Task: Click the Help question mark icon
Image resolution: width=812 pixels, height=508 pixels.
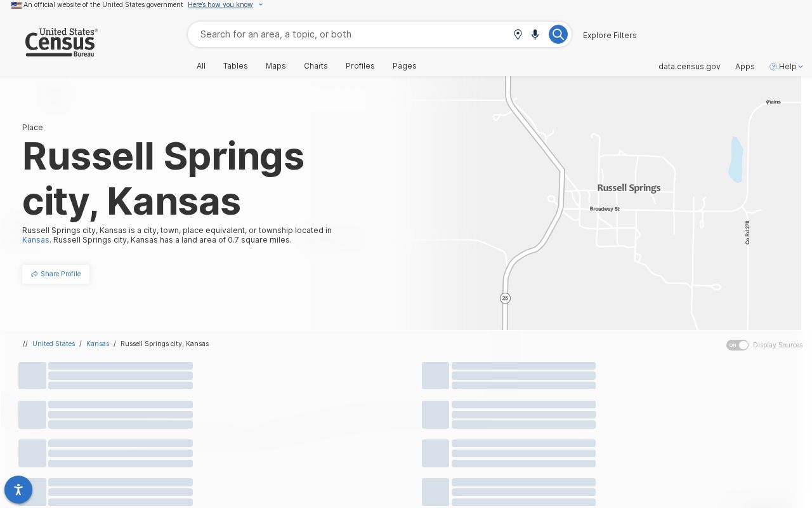Action: coord(773,67)
